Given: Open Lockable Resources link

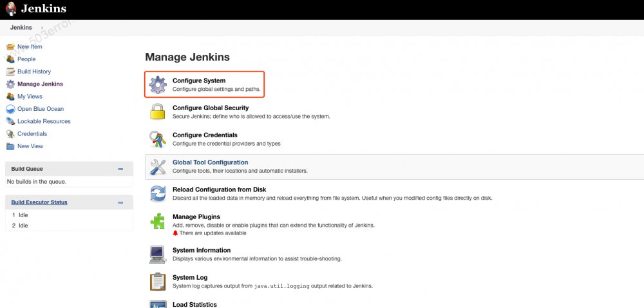Looking at the screenshot, I should [44, 121].
